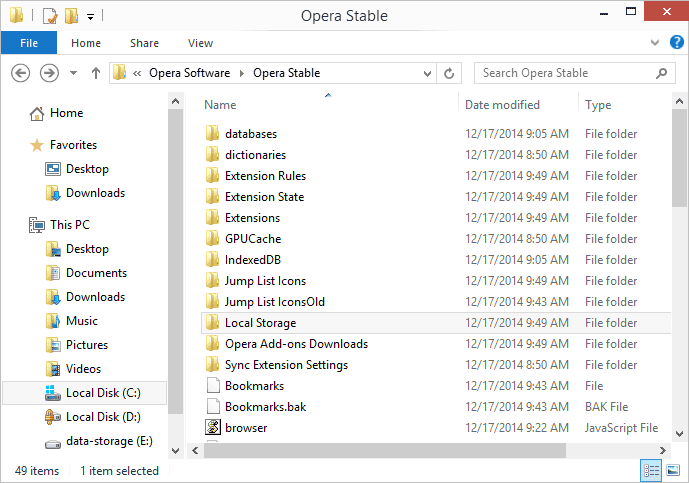Image resolution: width=689 pixels, height=483 pixels.
Task: Switch to the View ribbon tab
Action: click(200, 43)
